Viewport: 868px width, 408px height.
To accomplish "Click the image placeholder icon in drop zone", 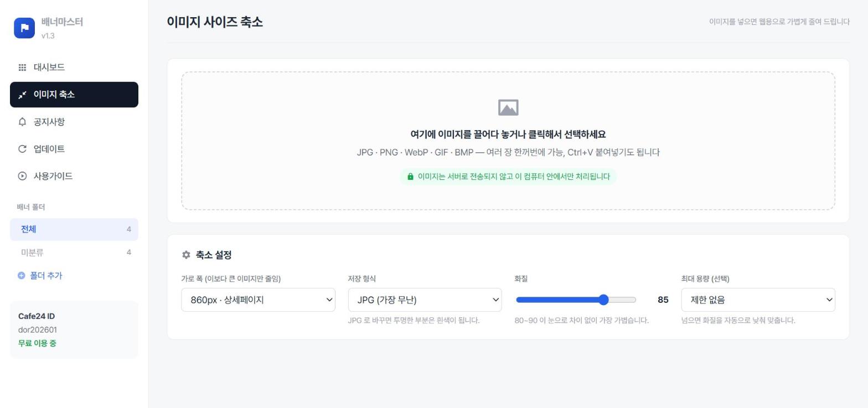I will [x=508, y=107].
